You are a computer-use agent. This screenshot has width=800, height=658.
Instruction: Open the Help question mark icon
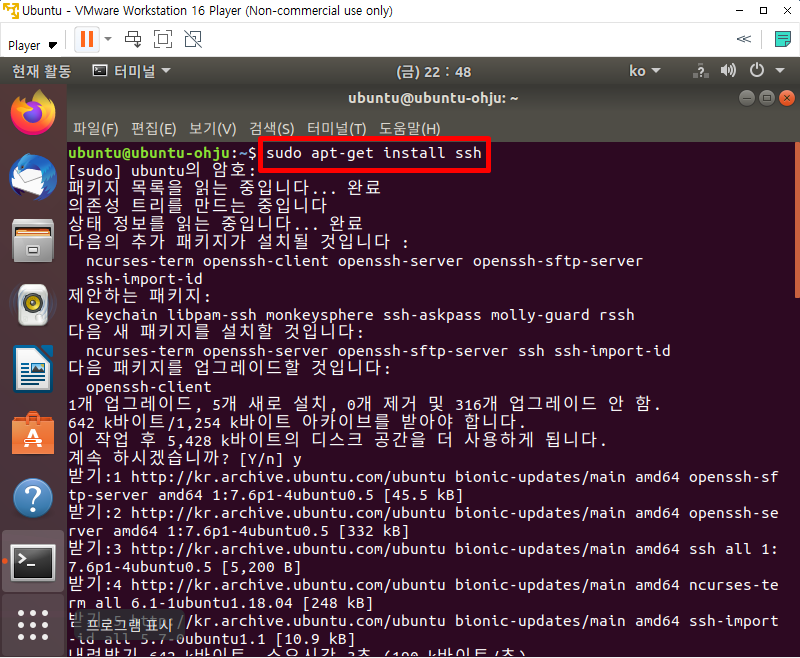[x=33, y=497]
